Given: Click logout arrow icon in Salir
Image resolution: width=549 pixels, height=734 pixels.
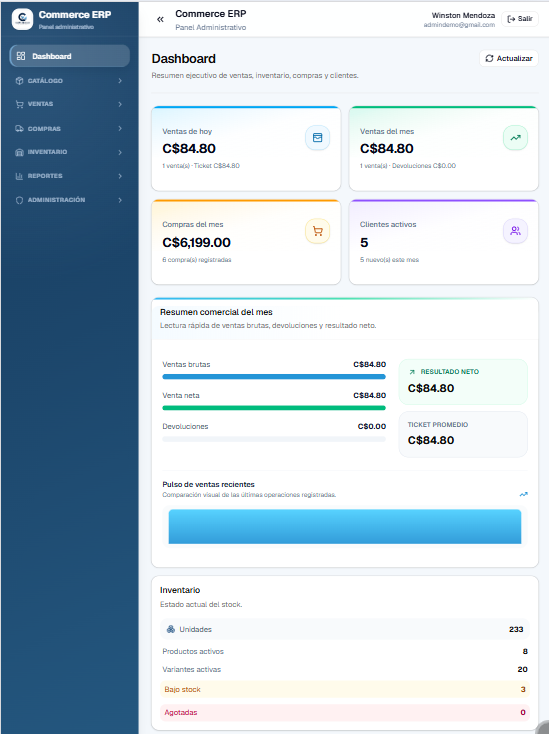Looking at the screenshot, I should point(511,19).
